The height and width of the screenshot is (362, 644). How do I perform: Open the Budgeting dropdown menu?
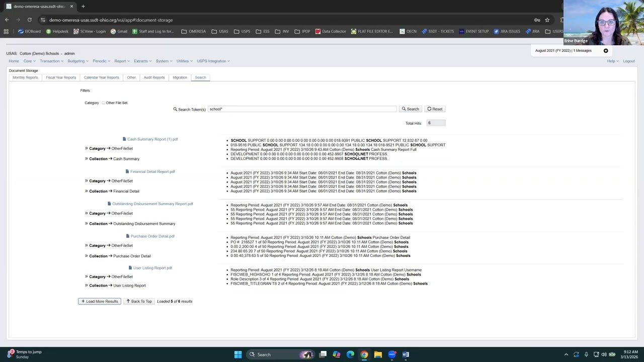tap(78, 61)
